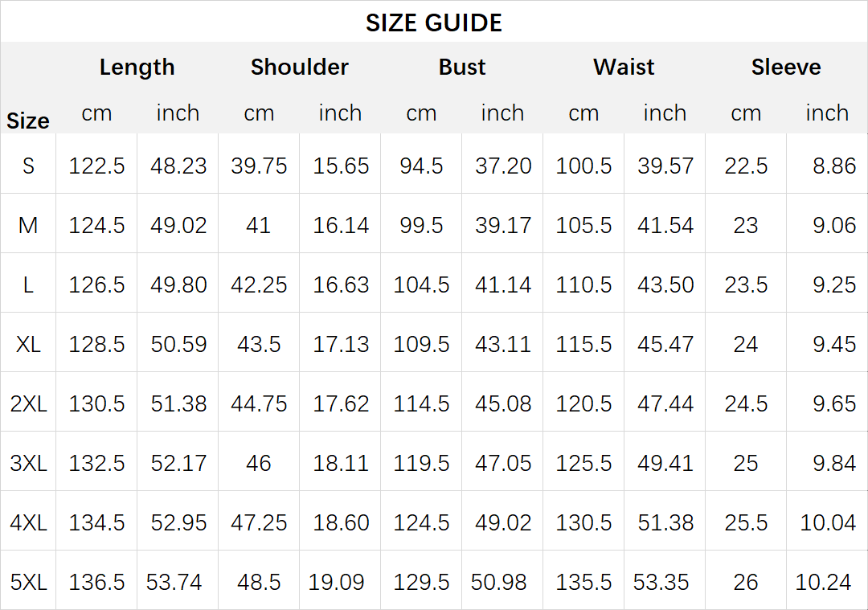Select the S size row label

tap(28, 166)
